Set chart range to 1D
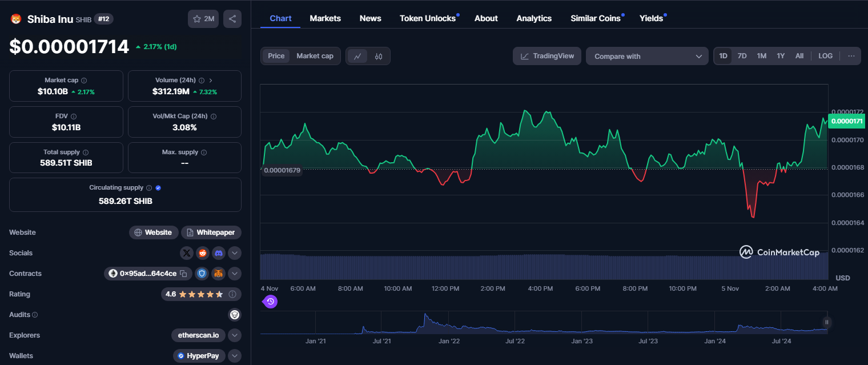 [723, 56]
